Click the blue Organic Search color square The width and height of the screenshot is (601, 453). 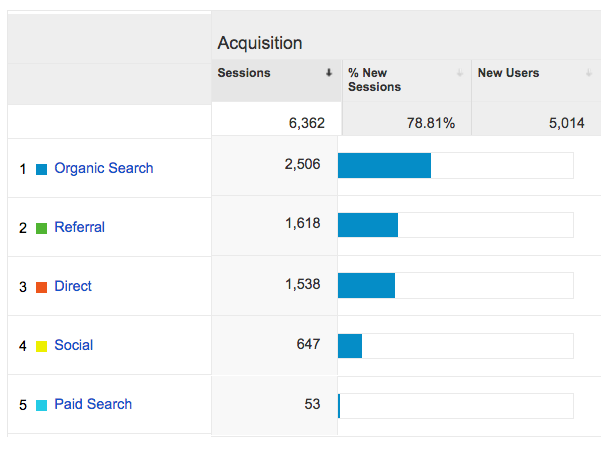coord(42,169)
